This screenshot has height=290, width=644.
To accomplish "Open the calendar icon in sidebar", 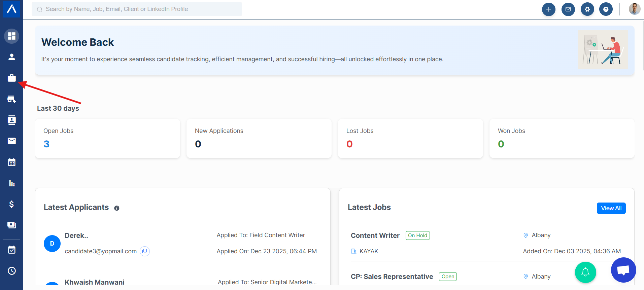I will point(11,162).
